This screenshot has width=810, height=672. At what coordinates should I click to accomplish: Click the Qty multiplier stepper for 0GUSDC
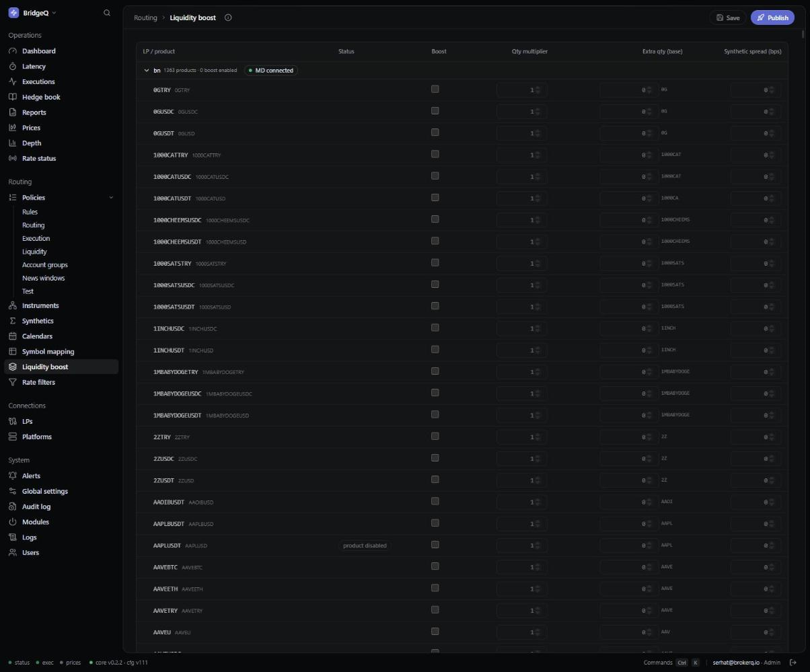538,112
